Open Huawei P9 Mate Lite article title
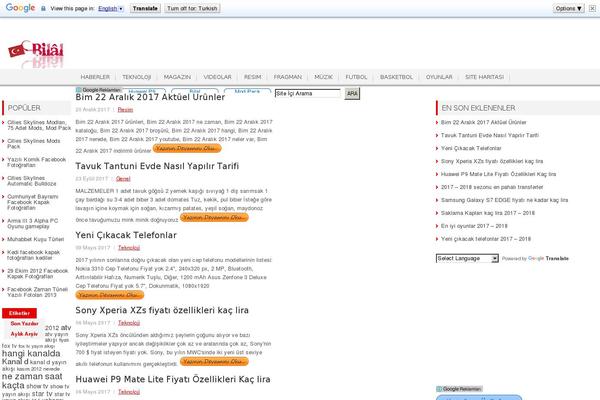Image resolution: width=600 pixels, height=400 pixels. tap(173, 379)
